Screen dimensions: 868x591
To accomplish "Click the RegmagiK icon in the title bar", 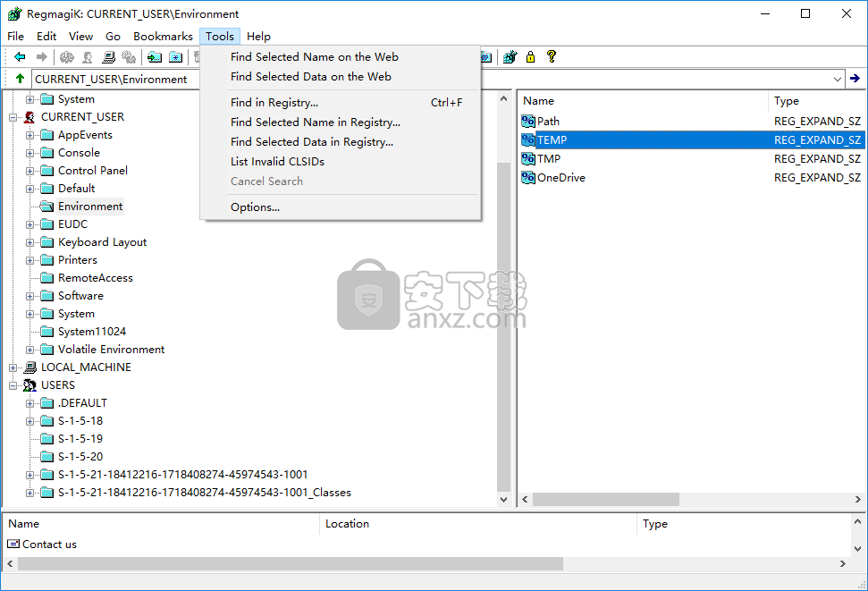I will pyautogui.click(x=13, y=13).
